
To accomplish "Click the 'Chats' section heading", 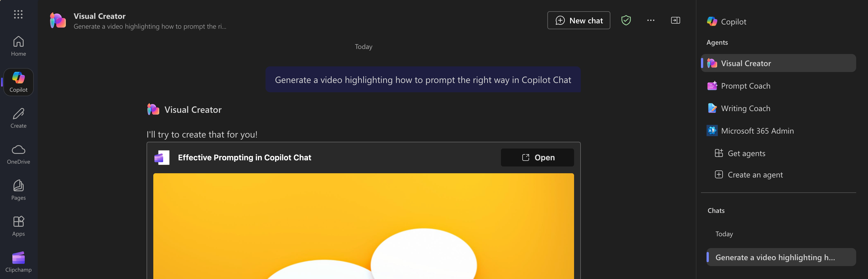I will coord(716,211).
